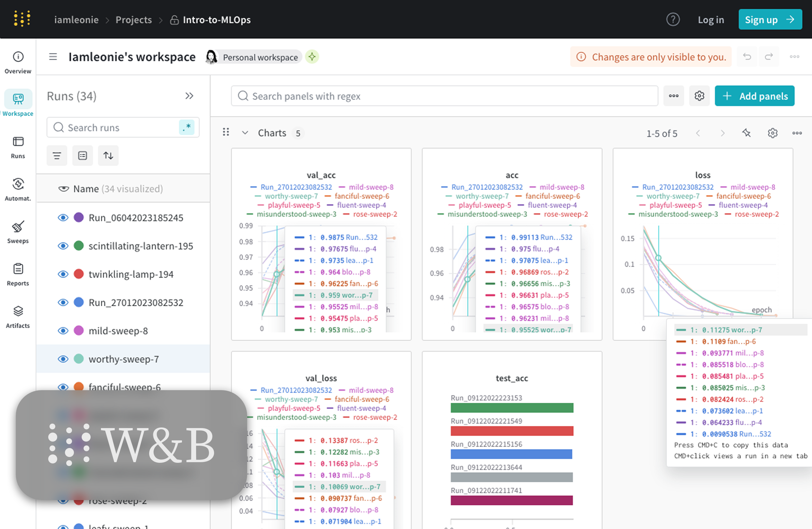Screen dimensions: 812x529
Task: Expand the Runs sidebar with double chevron
Action: [x=189, y=96]
